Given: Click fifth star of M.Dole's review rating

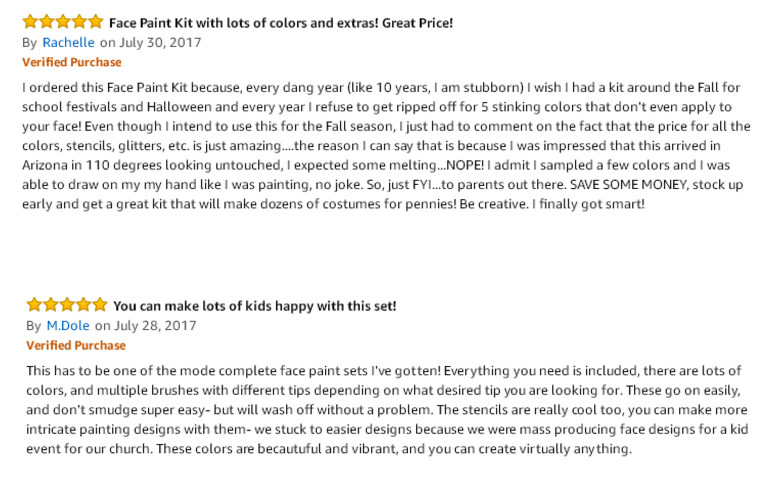Looking at the screenshot, I should 99,305.
